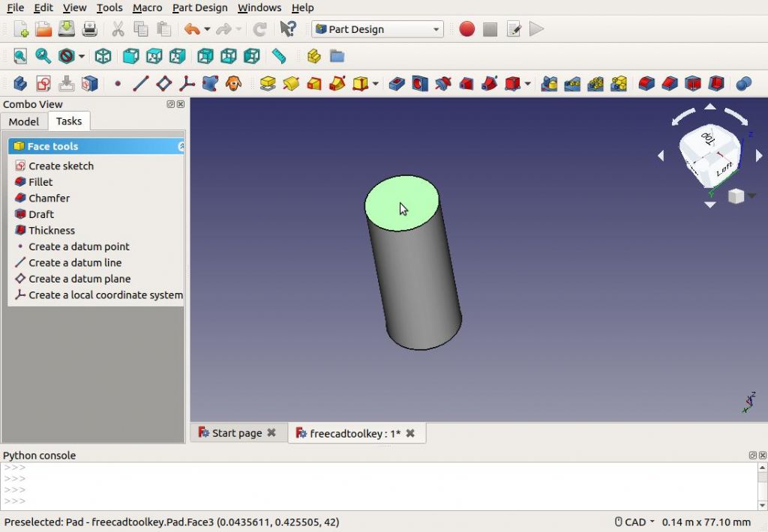Click the yellow Create part icon
Image resolution: width=768 pixels, height=532 pixels.
pos(314,56)
